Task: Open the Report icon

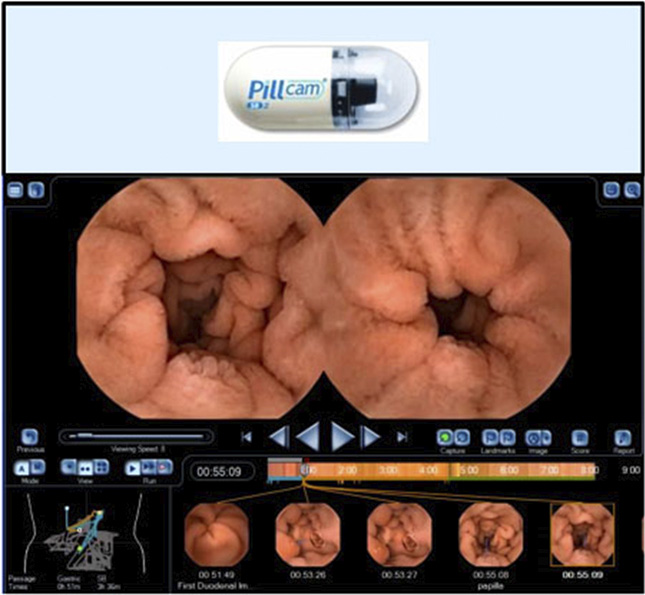Action: (623, 437)
